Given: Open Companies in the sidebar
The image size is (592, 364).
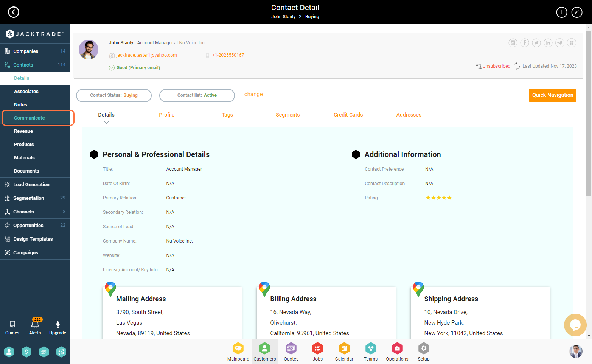Looking at the screenshot, I should 35,51.
